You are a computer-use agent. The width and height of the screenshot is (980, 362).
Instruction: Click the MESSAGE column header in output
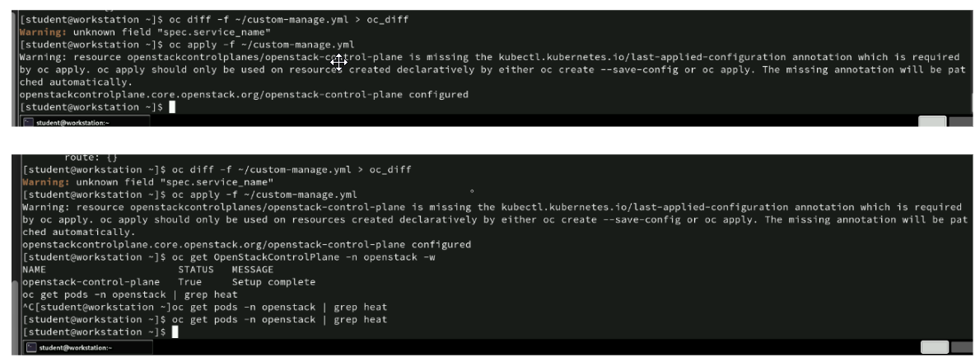[x=254, y=270]
